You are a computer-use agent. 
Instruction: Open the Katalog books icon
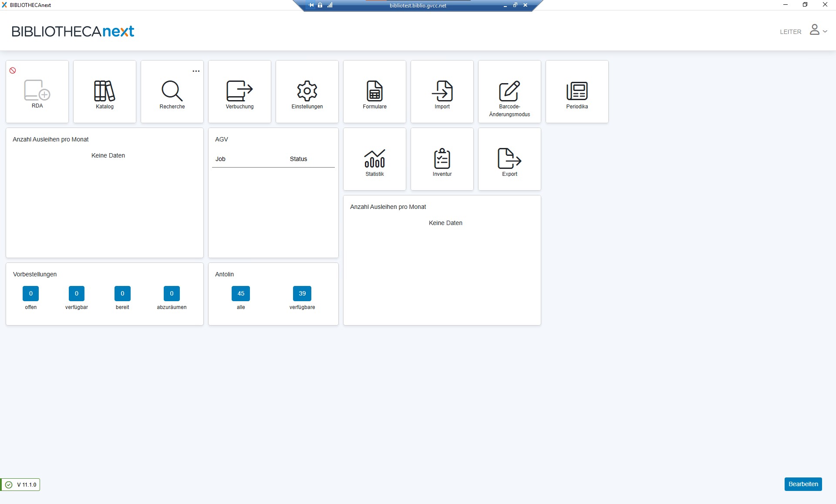point(104,91)
